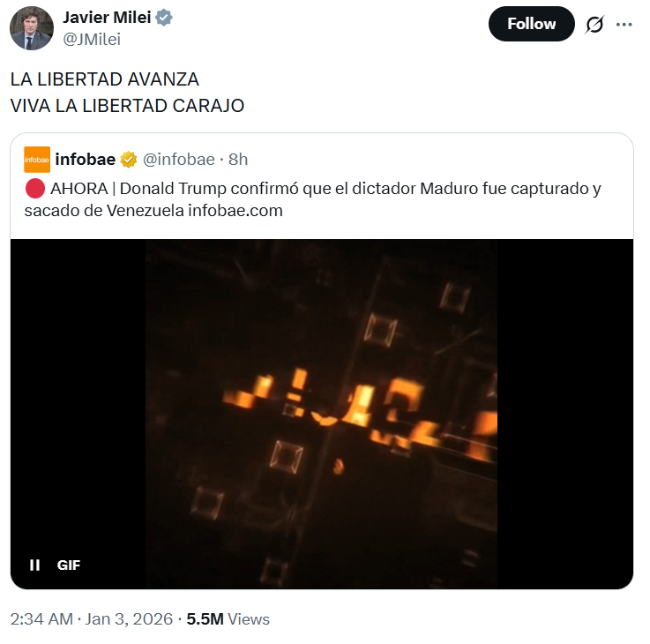This screenshot has height=644, width=650.
Task: Open the @JMilei handle link
Action: click(92, 40)
